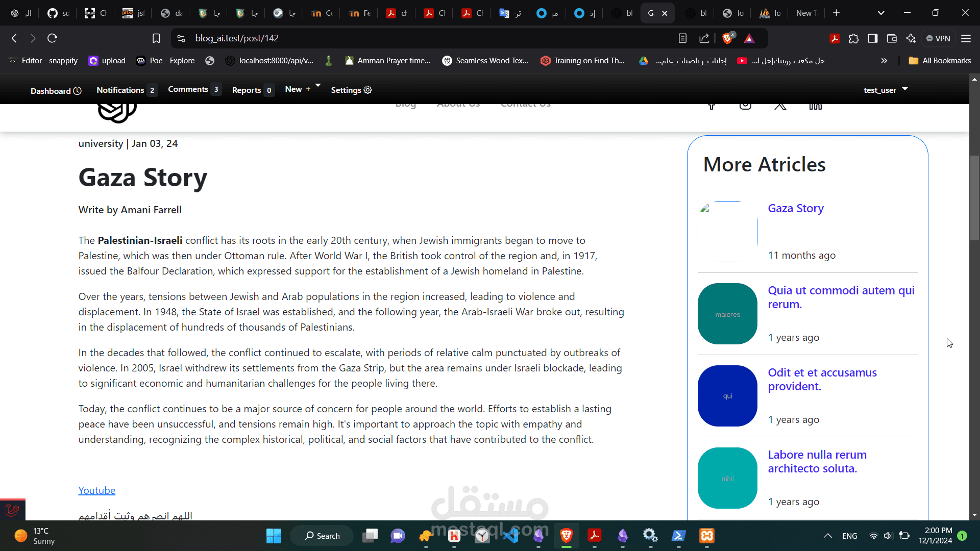Click the bookmark page icon
The image size is (980, 551).
coord(156,38)
